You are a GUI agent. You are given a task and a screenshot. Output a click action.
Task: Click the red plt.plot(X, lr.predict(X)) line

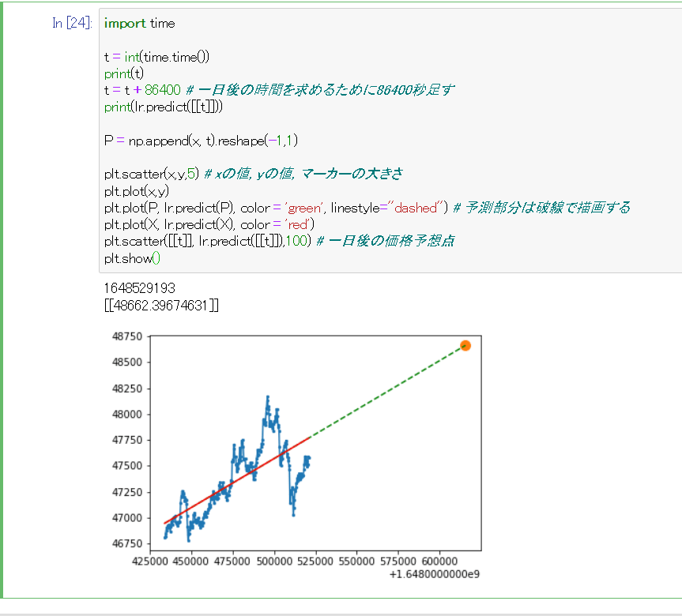[x=209, y=225]
